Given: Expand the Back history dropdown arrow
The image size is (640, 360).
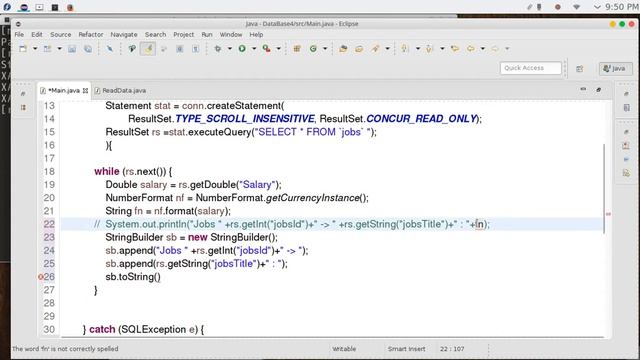Looking at the screenshot, I should pyautogui.click(x=483, y=49).
